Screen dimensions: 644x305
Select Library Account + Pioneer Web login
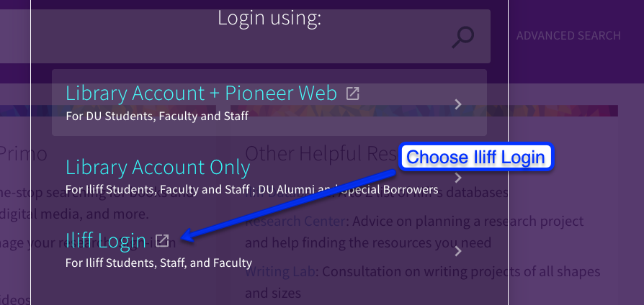[x=201, y=94]
